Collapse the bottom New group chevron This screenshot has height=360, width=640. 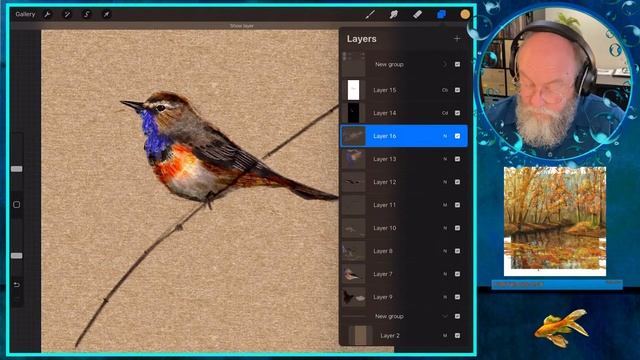tap(445, 316)
